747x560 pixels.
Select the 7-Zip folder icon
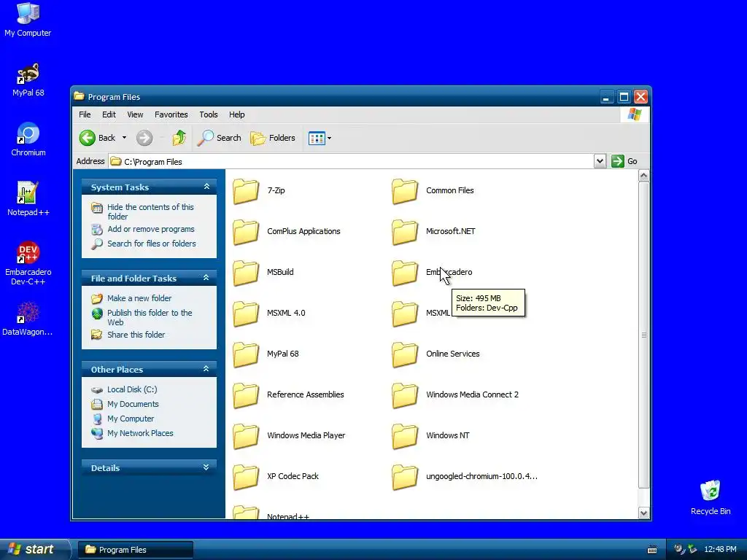[246, 192]
